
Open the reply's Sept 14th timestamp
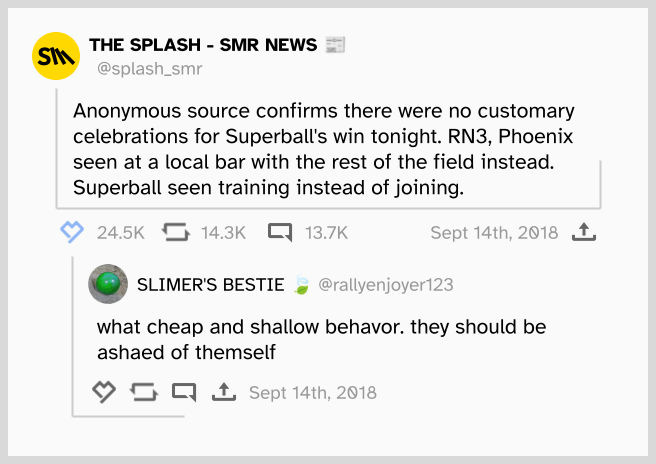(312, 392)
